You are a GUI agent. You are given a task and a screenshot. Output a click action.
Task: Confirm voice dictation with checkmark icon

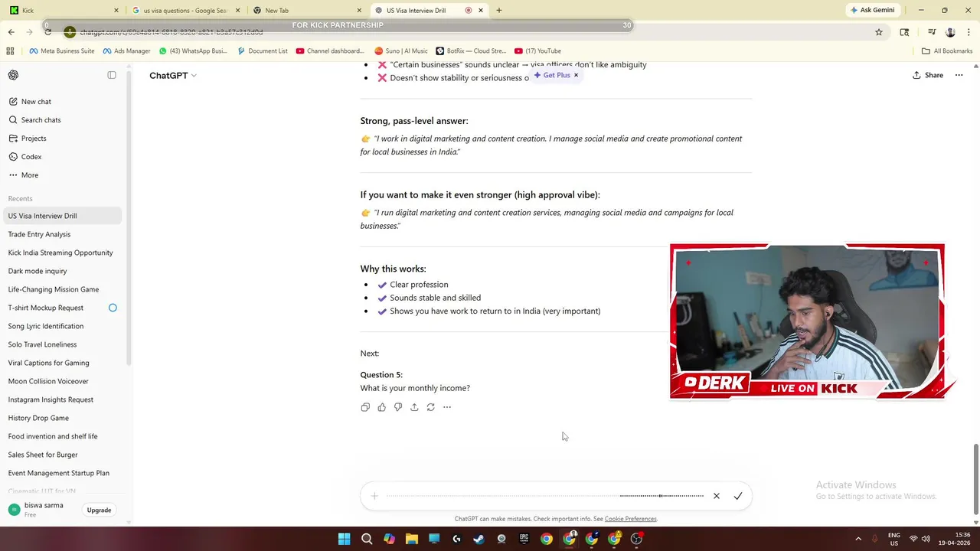click(x=738, y=496)
